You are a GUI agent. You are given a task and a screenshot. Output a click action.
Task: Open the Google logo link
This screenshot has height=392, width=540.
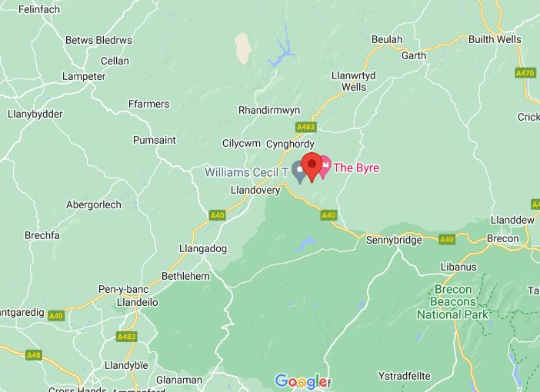[x=301, y=381]
